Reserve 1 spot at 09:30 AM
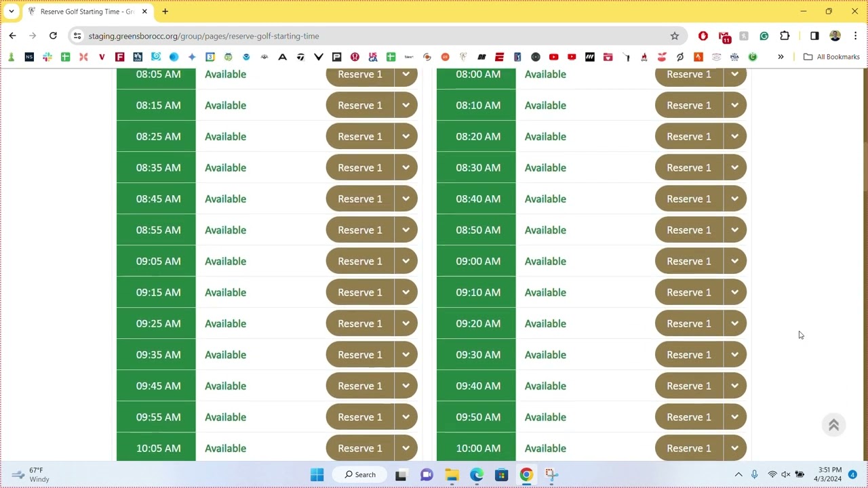 tap(688, 354)
